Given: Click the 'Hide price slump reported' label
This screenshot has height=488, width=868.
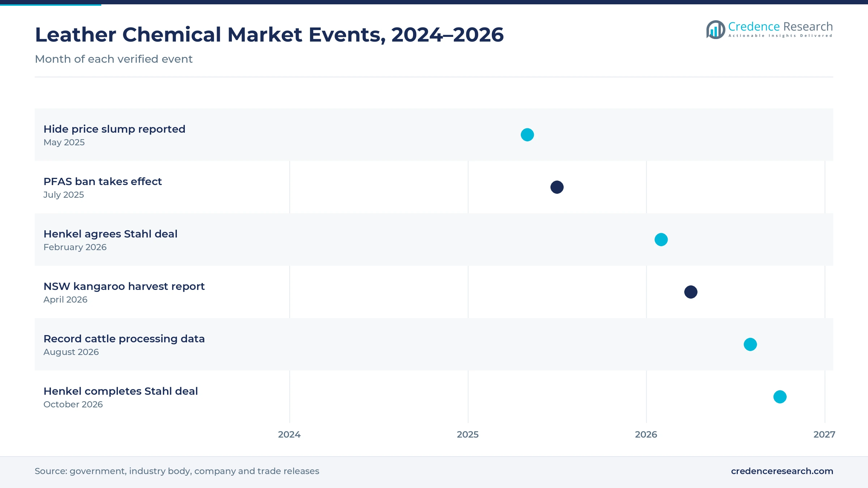Looking at the screenshot, I should (114, 129).
